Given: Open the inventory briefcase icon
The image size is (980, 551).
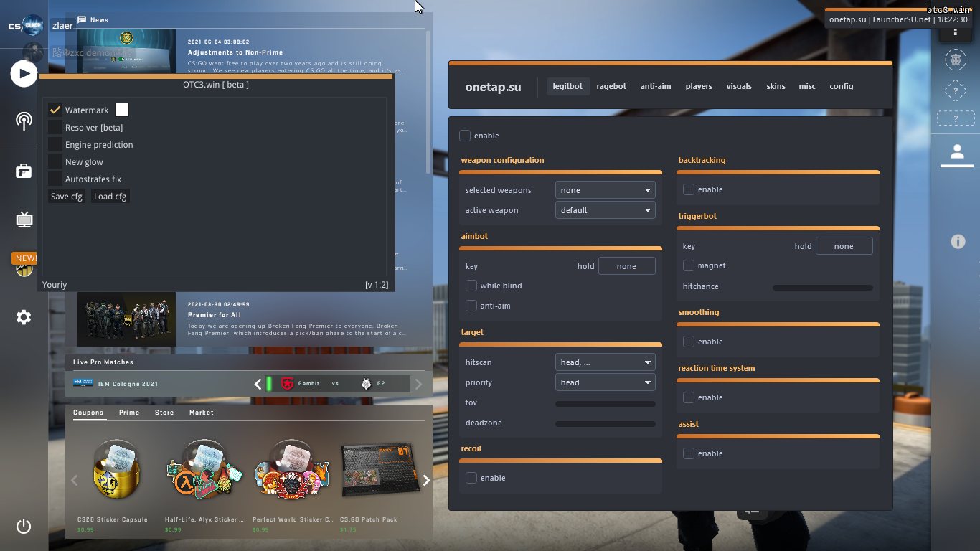Looking at the screenshot, I should 24,171.
